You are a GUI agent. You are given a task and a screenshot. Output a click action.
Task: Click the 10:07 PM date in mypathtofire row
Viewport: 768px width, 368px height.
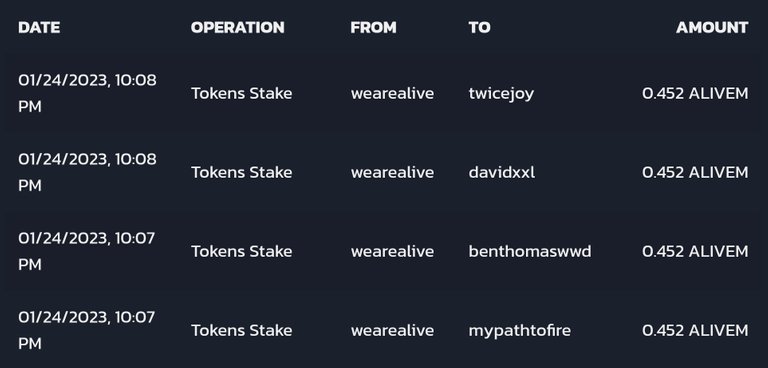coord(87,331)
